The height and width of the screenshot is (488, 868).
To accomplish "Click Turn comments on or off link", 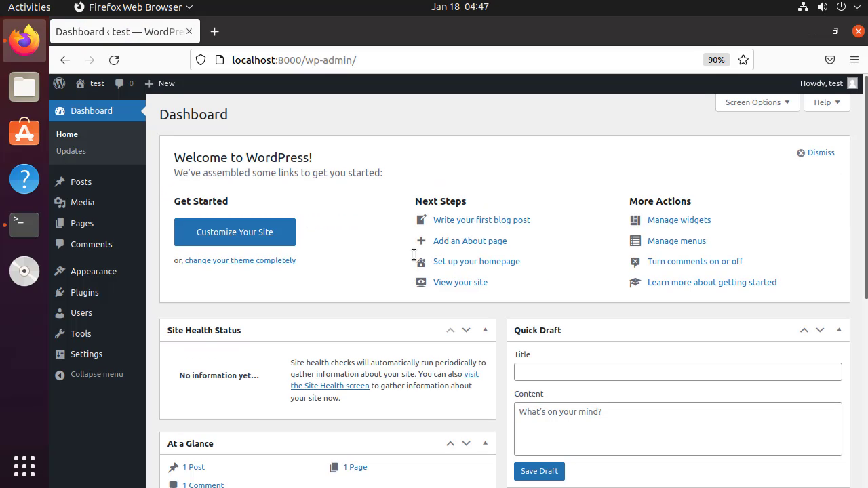I will 695,261.
